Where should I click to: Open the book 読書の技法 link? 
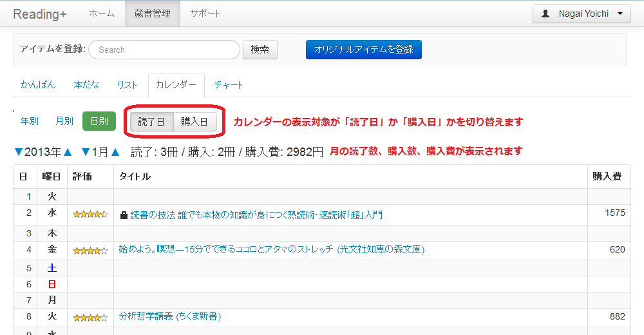point(256,215)
